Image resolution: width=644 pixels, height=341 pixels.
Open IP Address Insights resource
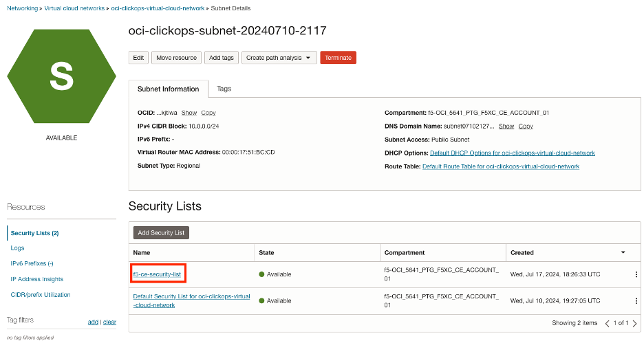pyautogui.click(x=37, y=279)
